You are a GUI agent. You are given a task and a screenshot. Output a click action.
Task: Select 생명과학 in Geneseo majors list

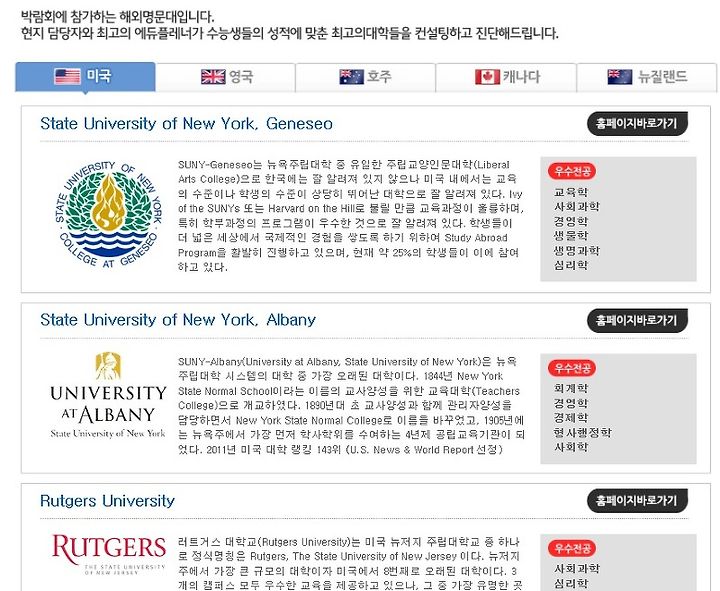pos(577,251)
